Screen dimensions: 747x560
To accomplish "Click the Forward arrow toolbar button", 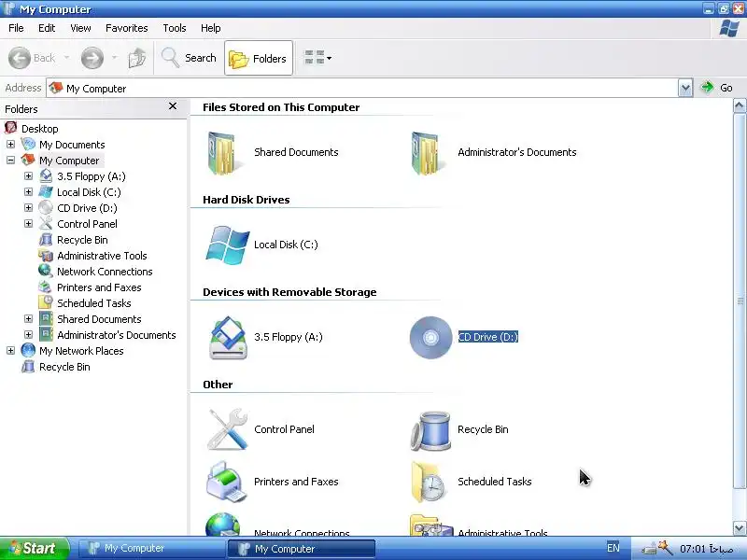I will point(92,58).
